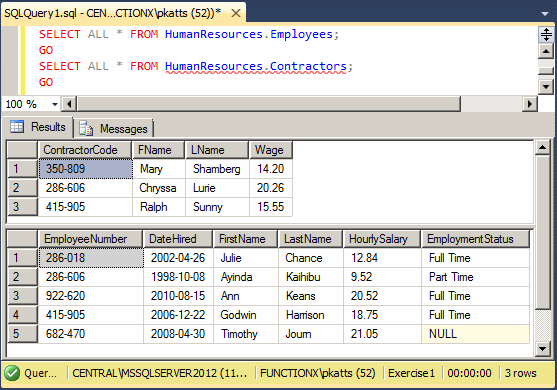
Task: Click the EmploymentStatus column header
Action: [x=475, y=239]
